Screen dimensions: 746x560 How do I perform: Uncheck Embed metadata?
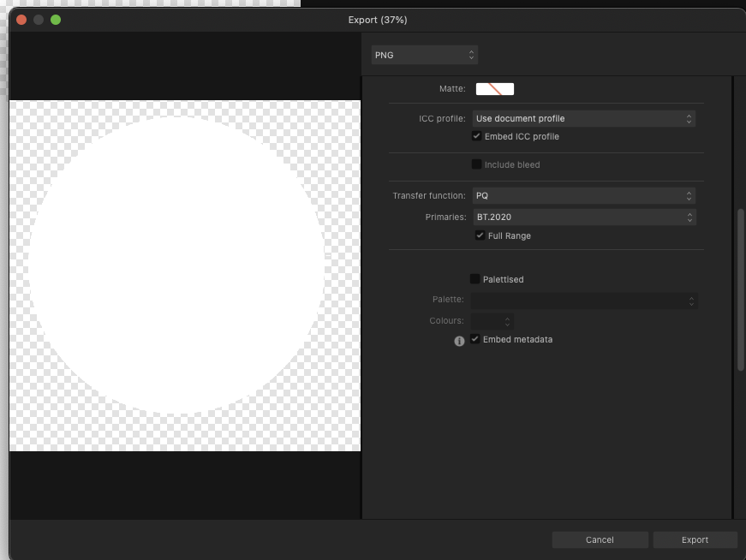474,339
